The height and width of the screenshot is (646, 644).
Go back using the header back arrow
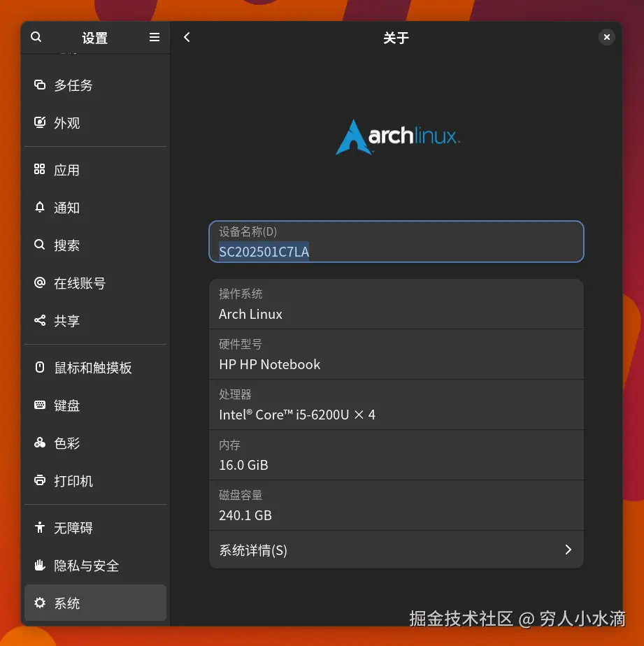click(187, 38)
